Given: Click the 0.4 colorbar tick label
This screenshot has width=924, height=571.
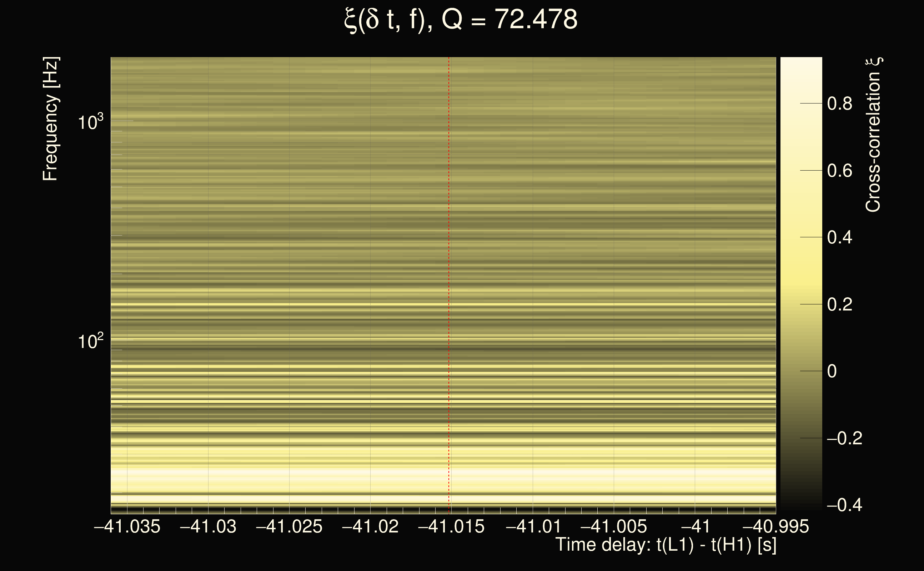Looking at the screenshot, I should click(x=839, y=238).
